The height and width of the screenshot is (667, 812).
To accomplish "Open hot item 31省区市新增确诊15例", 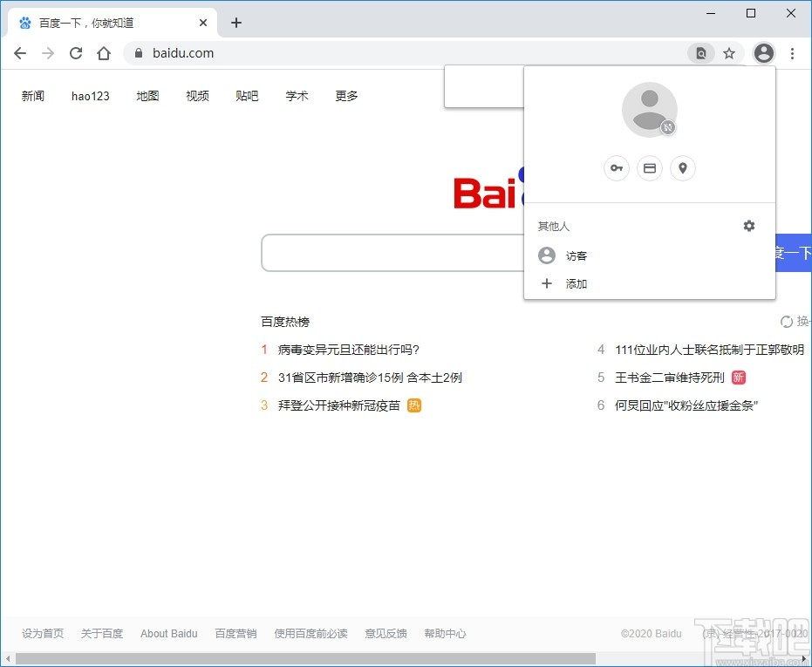I will pos(370,378).
